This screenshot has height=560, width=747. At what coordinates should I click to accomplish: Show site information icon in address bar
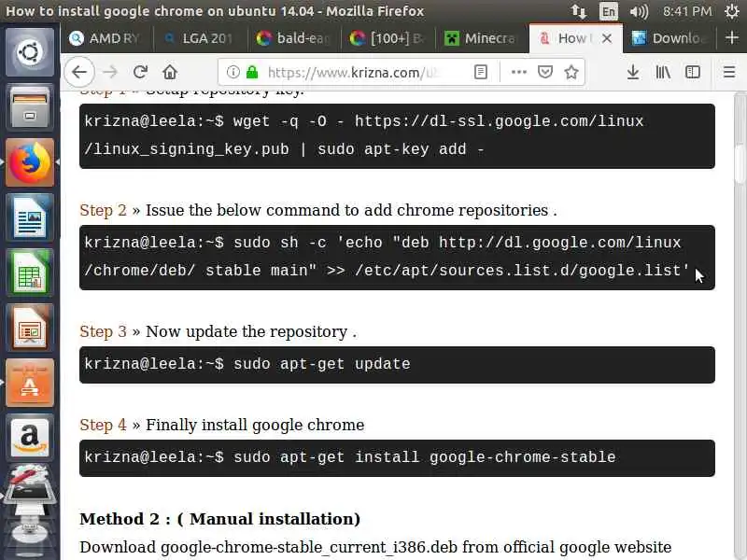233,73
